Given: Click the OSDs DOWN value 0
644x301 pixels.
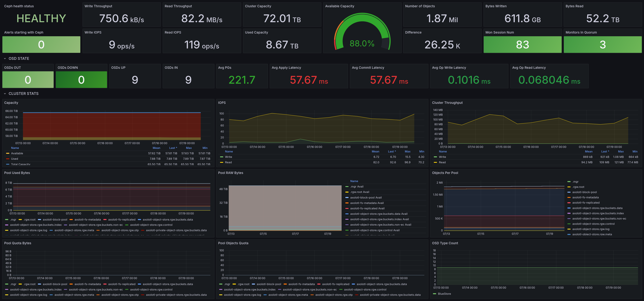Looking at the screenshot, I should point(81,80).
